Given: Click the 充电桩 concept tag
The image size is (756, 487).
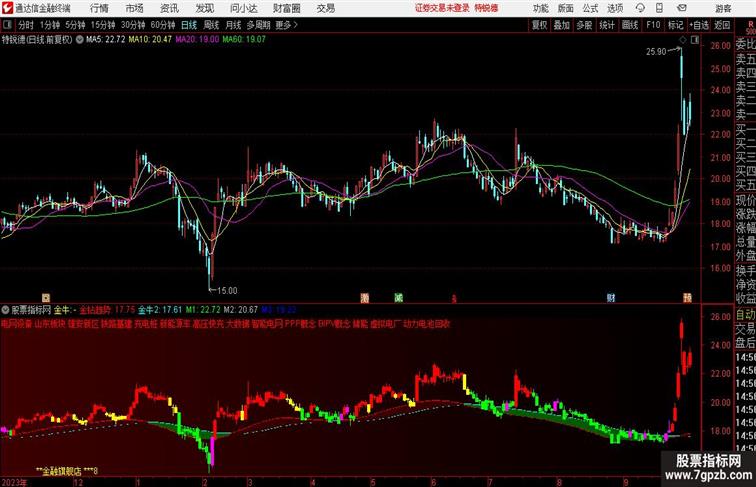Looking at the screenshot, I should [x=146, y=324].
